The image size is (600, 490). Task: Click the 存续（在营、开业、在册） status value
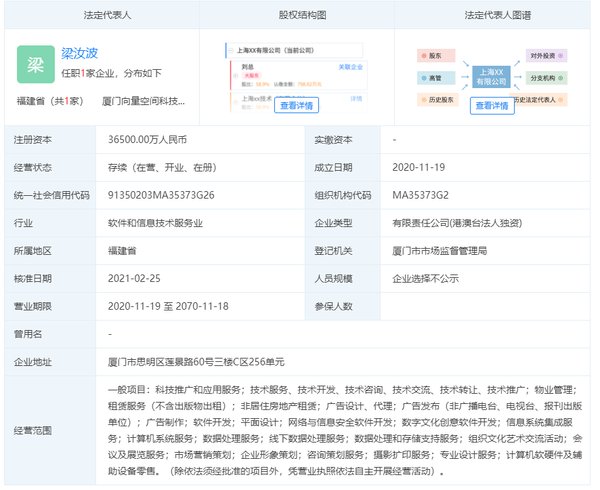[x=163, y=168]
